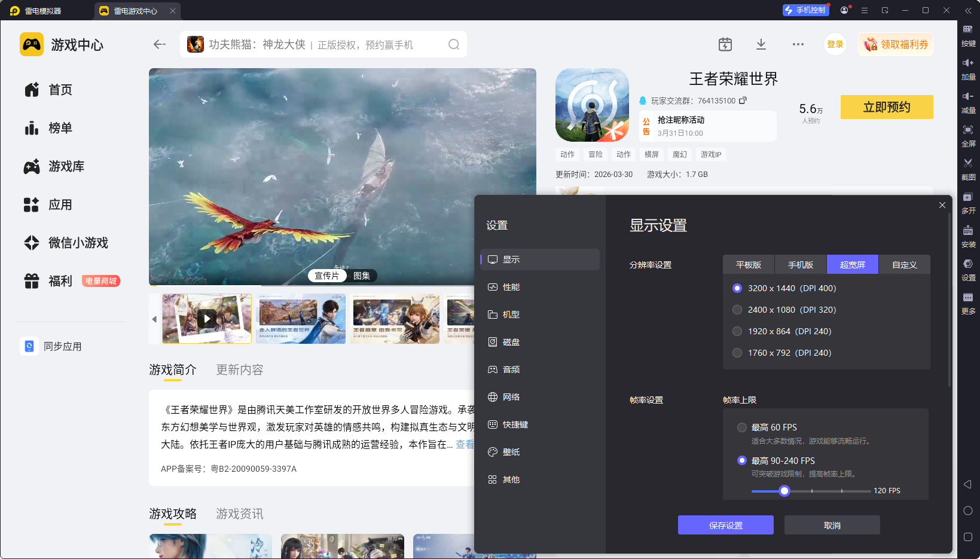Image resolution: width=980 pixels, height=559 pixels.
Task: Open the three-dot more options menu
Action: [798, 44]
